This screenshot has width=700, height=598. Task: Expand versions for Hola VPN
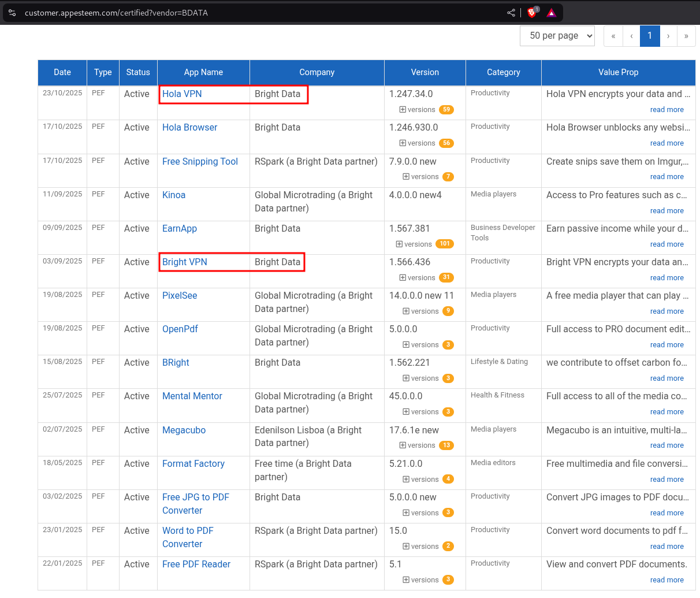pyautogui.click(x=417, y=110)
